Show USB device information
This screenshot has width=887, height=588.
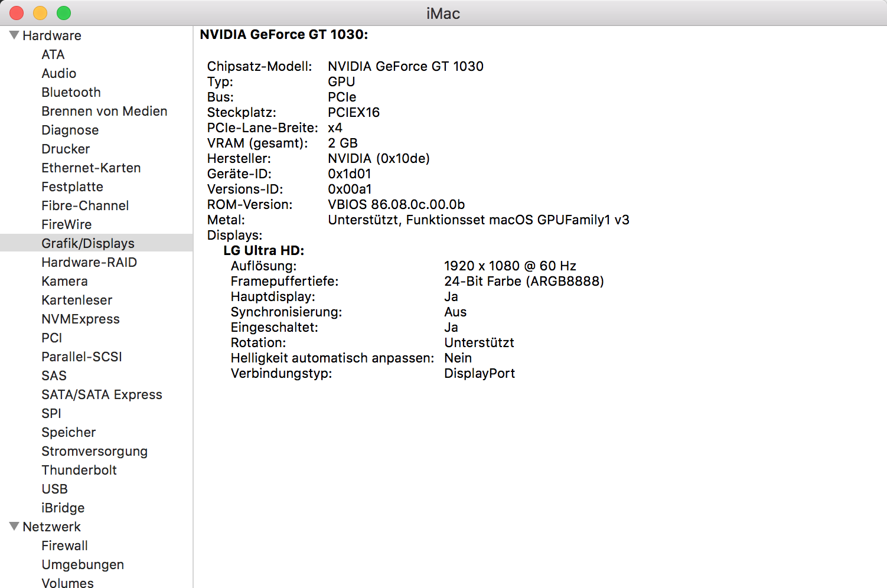point(55,489)
